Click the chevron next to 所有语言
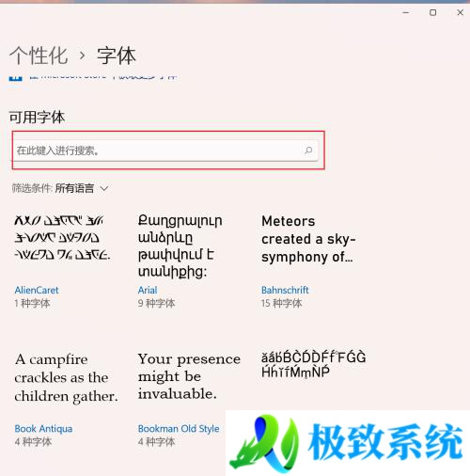The width and height of the screenshot is (470, 476). tap(104, 189)
